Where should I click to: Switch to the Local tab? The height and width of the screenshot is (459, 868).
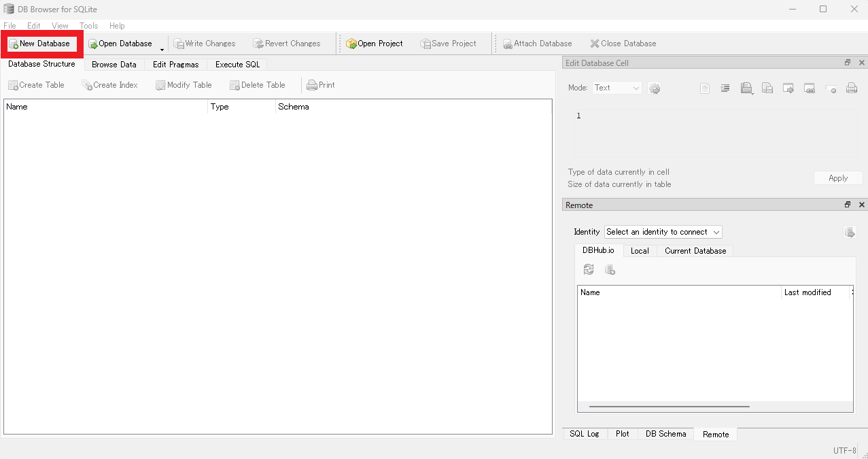640,251
